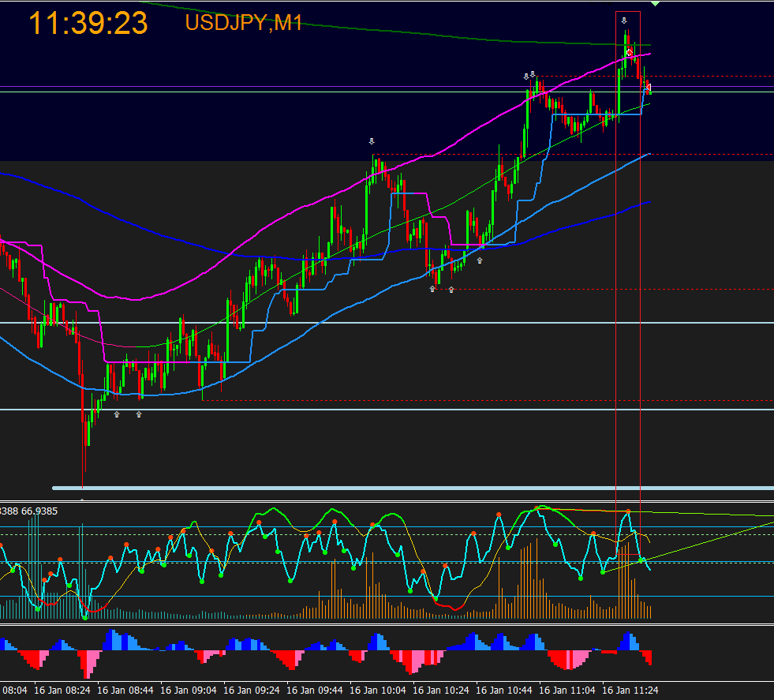The width and height of the screenshot is (774, 700).
Task: Click the 16 Jan 09:24 time label
Action: click(x=252, y=690)
